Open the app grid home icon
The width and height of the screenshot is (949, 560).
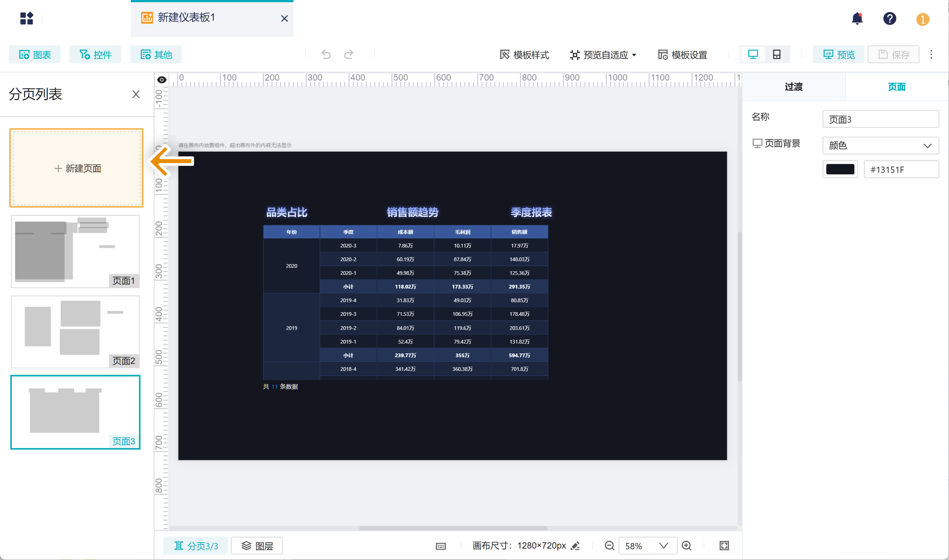[27, 18]
